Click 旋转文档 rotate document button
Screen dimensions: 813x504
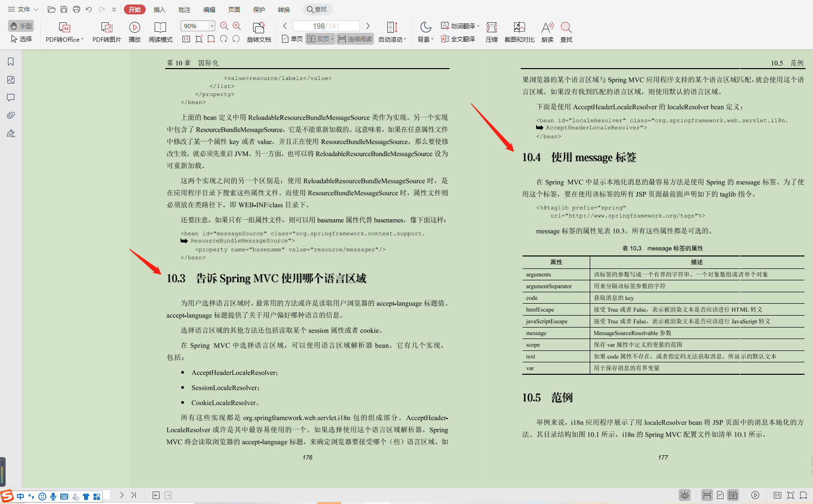(259, 32)
